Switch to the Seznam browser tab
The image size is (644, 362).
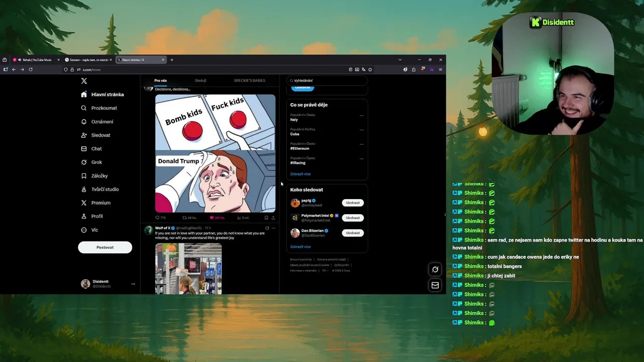89,60
